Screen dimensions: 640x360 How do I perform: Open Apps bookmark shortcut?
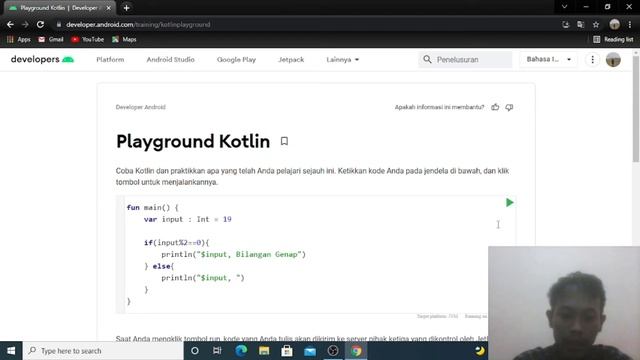(19, 40)
